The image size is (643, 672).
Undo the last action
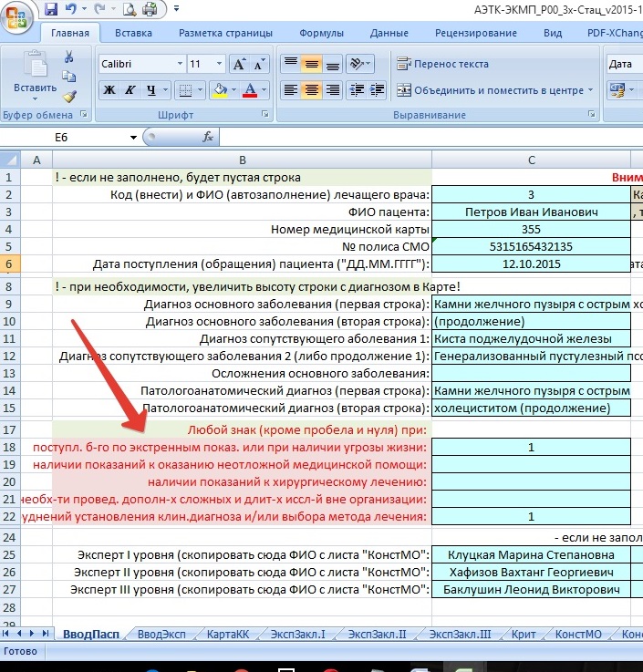(x=71, y=9)
